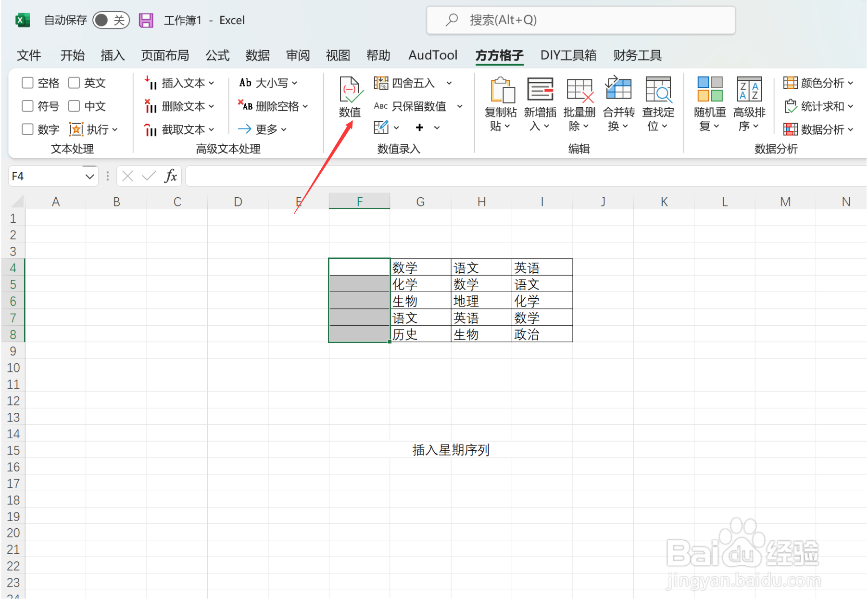Click the formula bar confirm checkmark
This screenshot has height=610, width=868.
[x=149, y=176]
